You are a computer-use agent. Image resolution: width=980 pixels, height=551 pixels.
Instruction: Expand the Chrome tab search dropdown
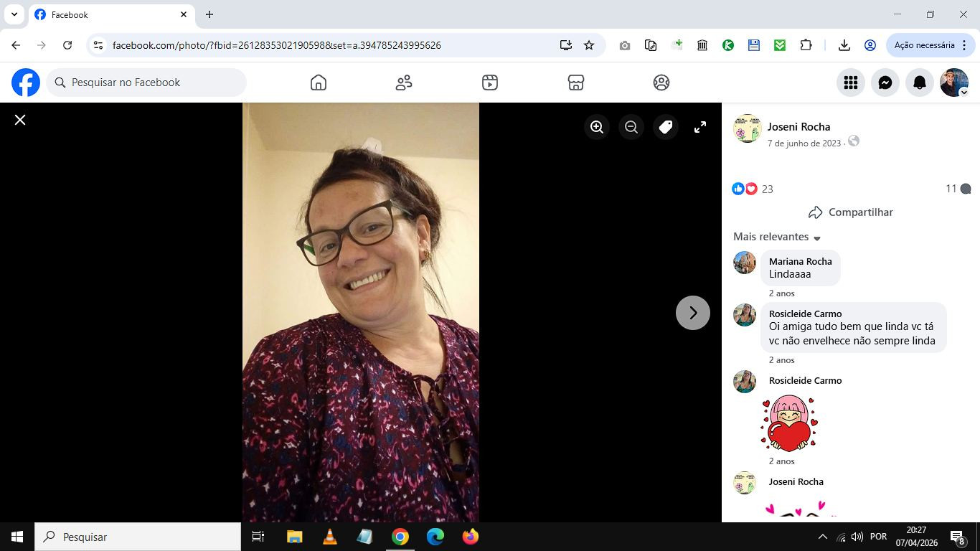[x=14, y=14]
